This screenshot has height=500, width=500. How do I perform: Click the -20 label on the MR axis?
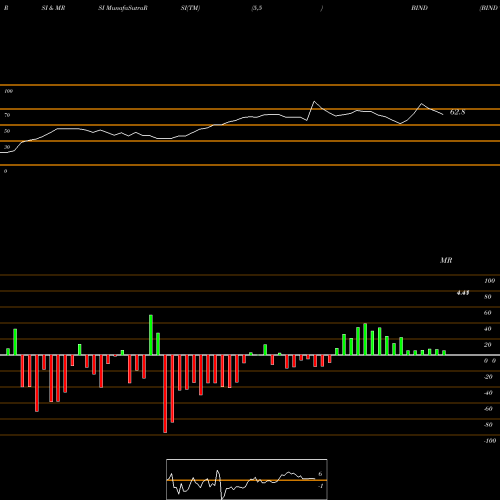tap(488, 377)
